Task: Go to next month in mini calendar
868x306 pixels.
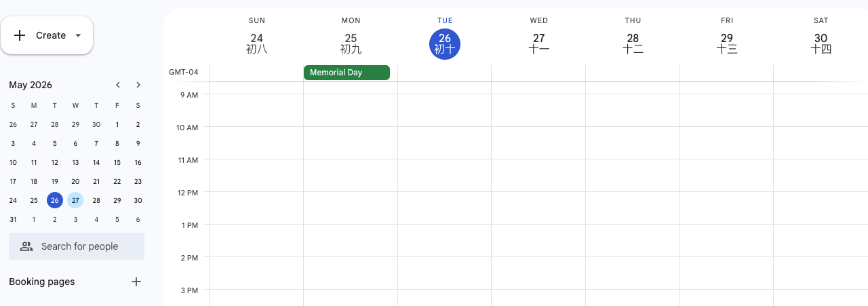Action: pyautogui.click(x=138, y=85)
